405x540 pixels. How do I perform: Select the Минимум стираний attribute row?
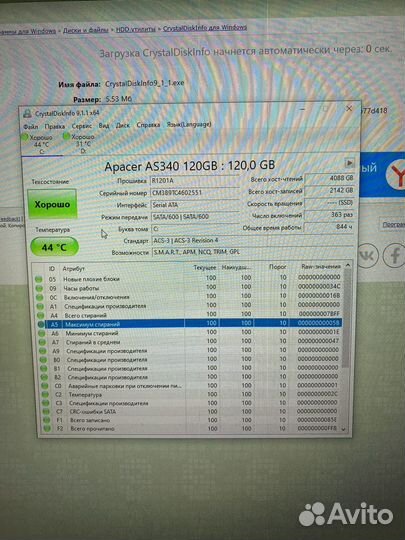190,333
